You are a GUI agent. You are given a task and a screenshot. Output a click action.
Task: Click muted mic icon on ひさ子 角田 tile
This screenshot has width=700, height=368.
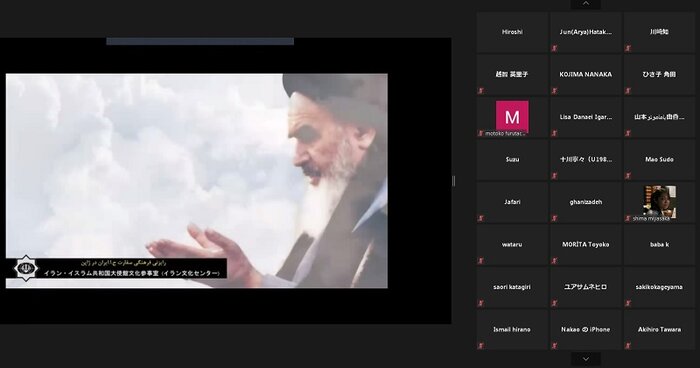point(628,91)
